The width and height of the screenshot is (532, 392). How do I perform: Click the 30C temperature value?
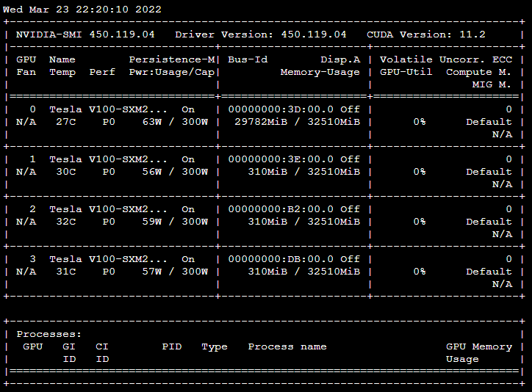66,172
